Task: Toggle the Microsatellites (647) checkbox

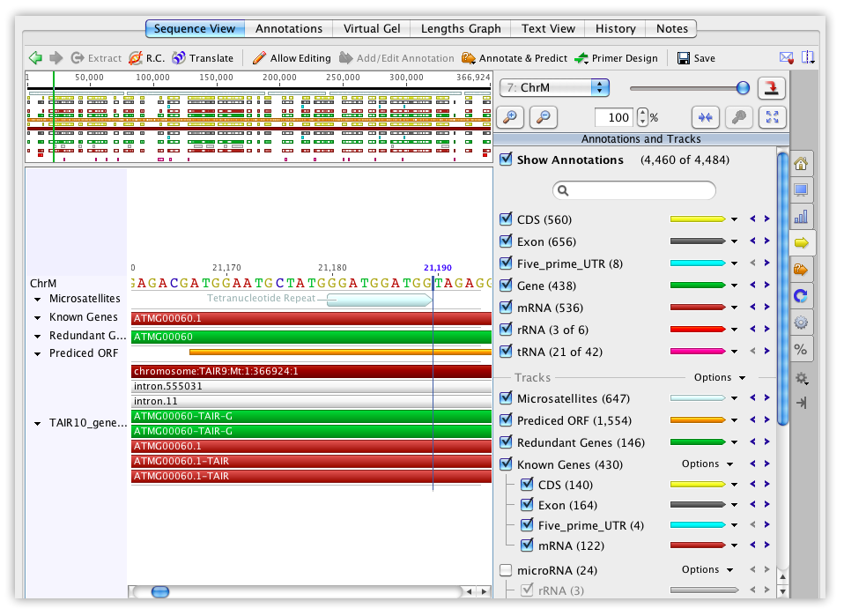Action: pos(506,398)
